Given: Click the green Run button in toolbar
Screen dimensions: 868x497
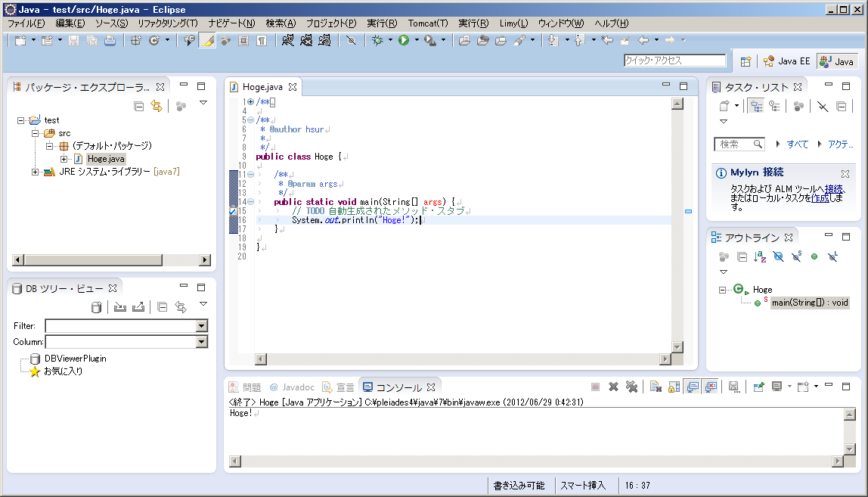Looking at the screenshot, I should (x=404, y=40).
